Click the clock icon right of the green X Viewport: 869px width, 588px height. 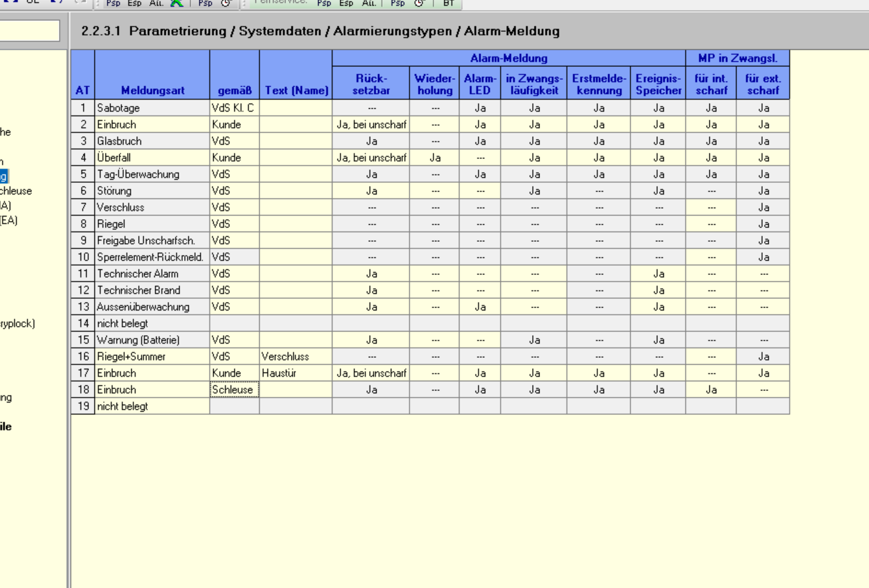tap(226, 4)
